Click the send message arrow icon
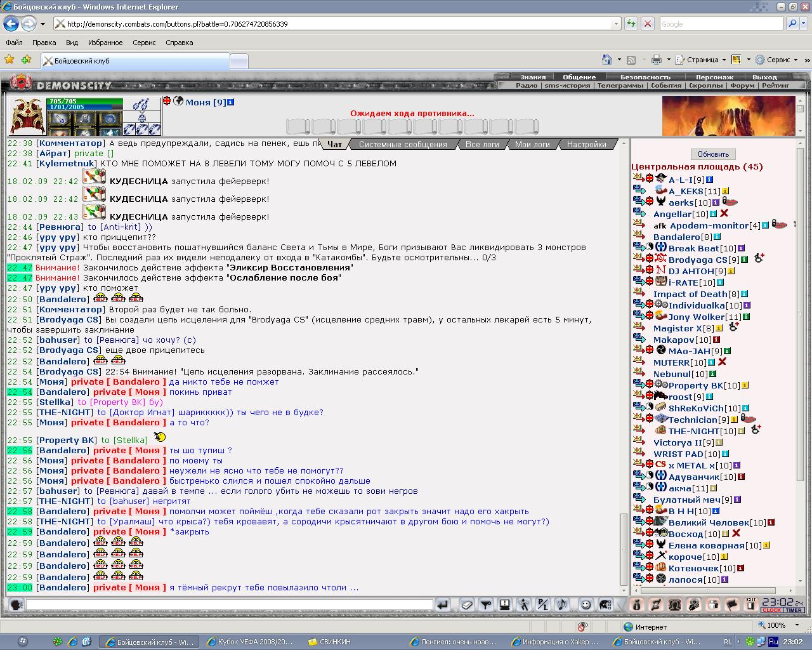This screenshot has width=812, height=650. (x=443, y=605)
